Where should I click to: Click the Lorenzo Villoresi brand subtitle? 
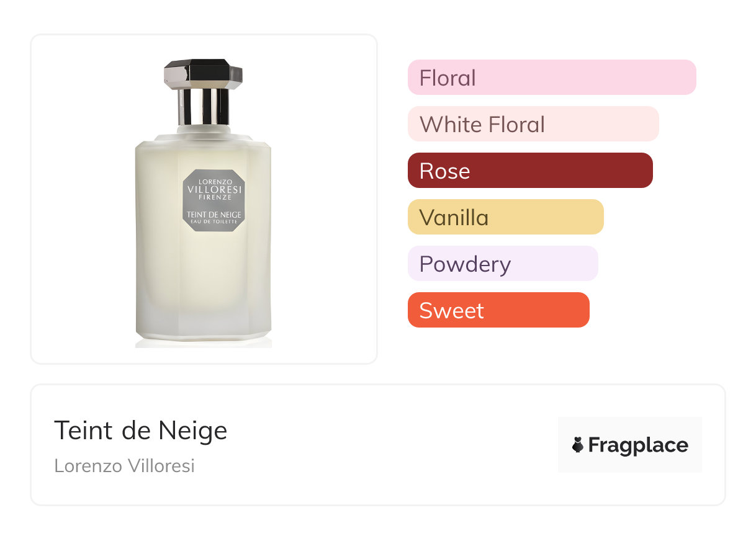coord(124,466)
